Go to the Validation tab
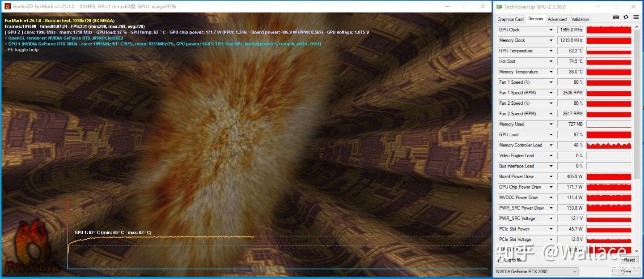The width and height of the screenshot is (644, 279). [580, 19]
